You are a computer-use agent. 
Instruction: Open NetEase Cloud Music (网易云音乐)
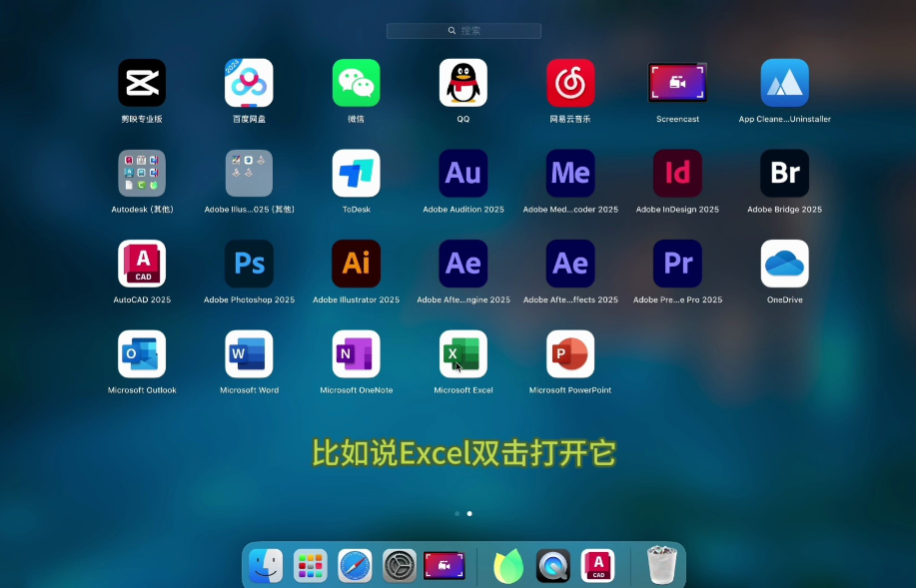(570, 83)
